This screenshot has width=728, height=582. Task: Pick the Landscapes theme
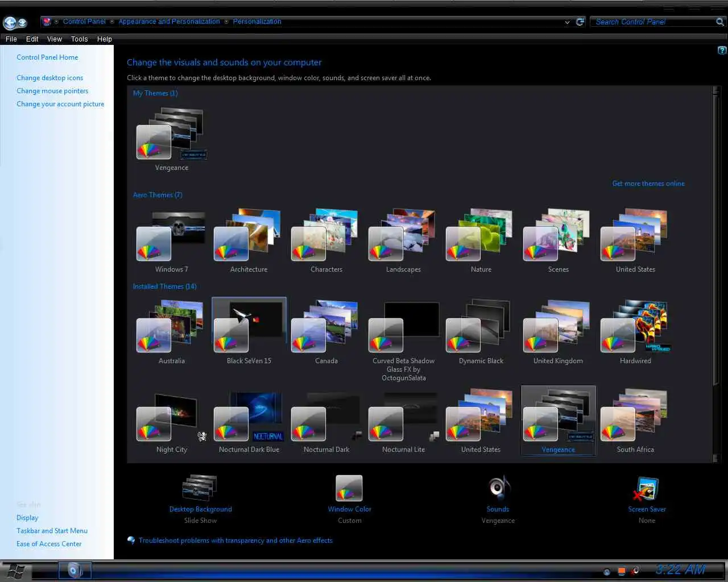tap(403, 241)
